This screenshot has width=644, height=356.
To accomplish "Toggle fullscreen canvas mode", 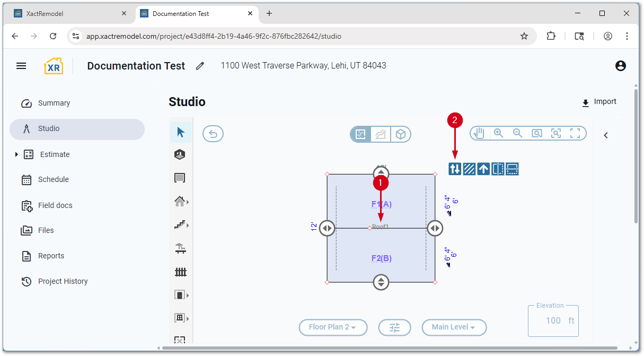I will [x=575, y=133].
